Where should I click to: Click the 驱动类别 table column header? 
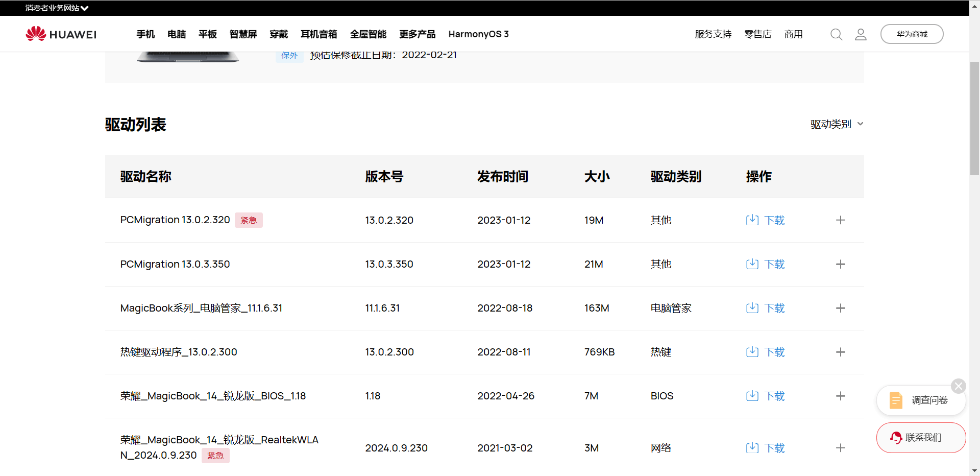[676, 177]
